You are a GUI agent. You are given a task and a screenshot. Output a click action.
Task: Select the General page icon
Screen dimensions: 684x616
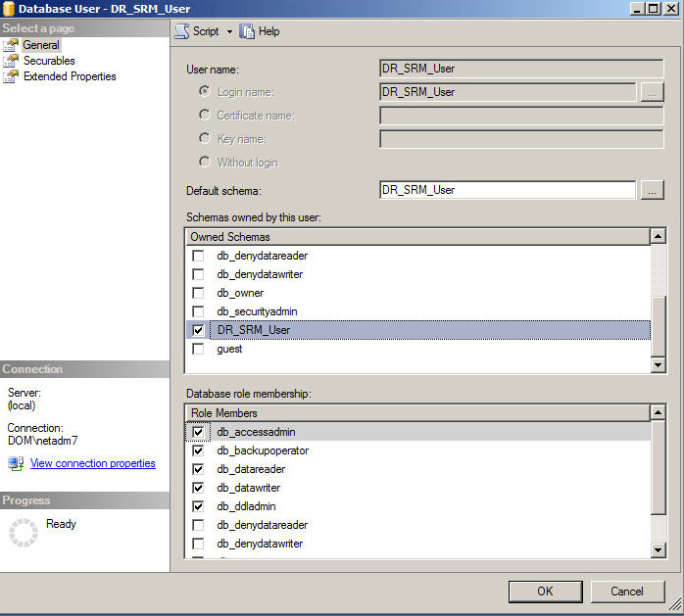point(11,45)
